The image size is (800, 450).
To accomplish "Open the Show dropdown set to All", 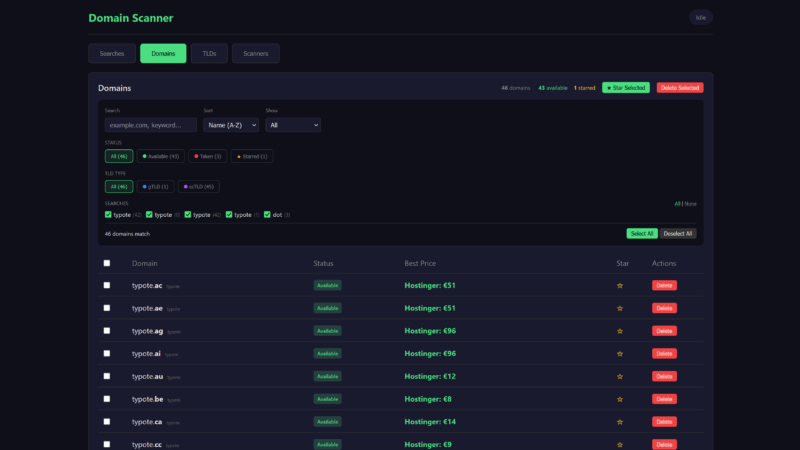I will pyautogui.click(x=293, y=125).
